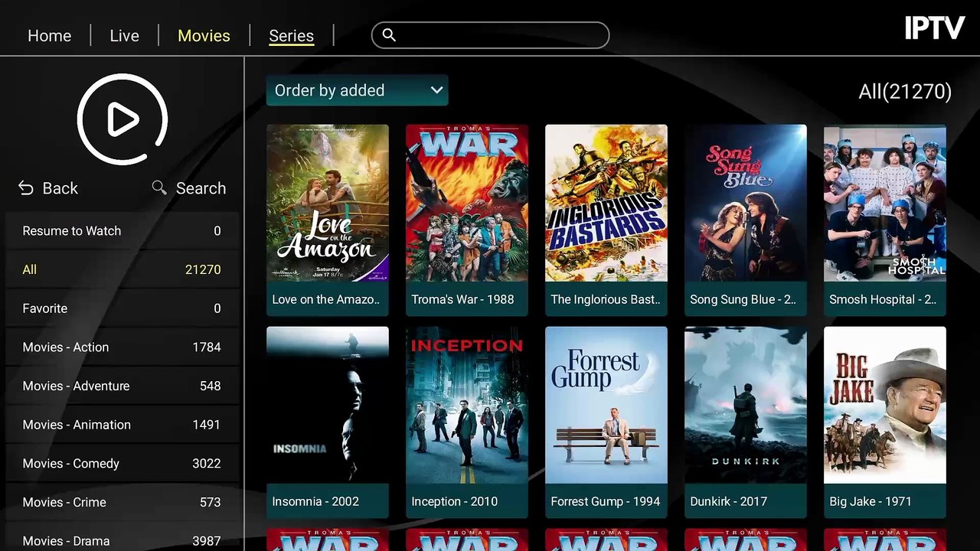Viewport: 980px width, 551px height.
Task: Click the Back arrow icon
Action: (26, 188)
